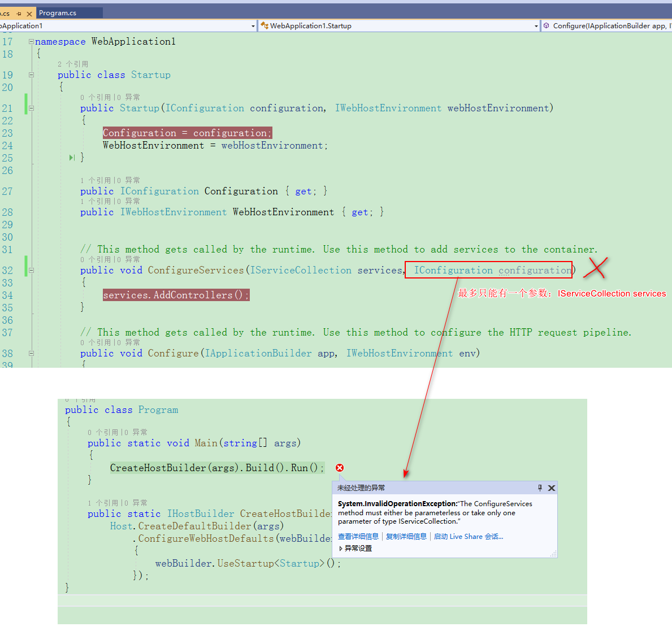
Task: Click the method cube icon beside Configure(IApplicationBuilder
Action: 547,26
